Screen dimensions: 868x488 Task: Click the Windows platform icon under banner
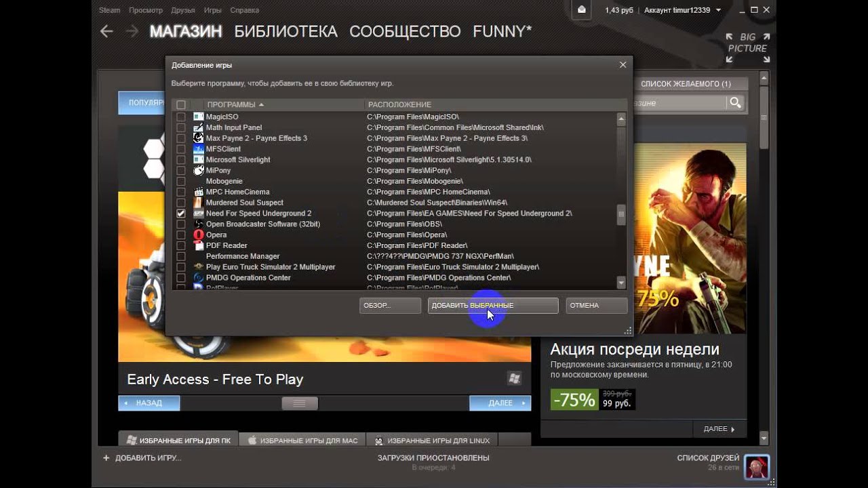tap(514, 378)
